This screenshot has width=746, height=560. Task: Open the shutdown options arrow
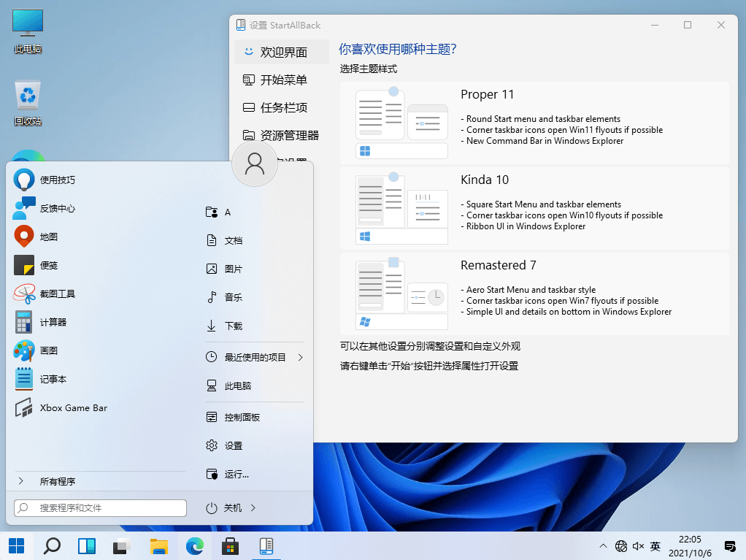[252, 507]
